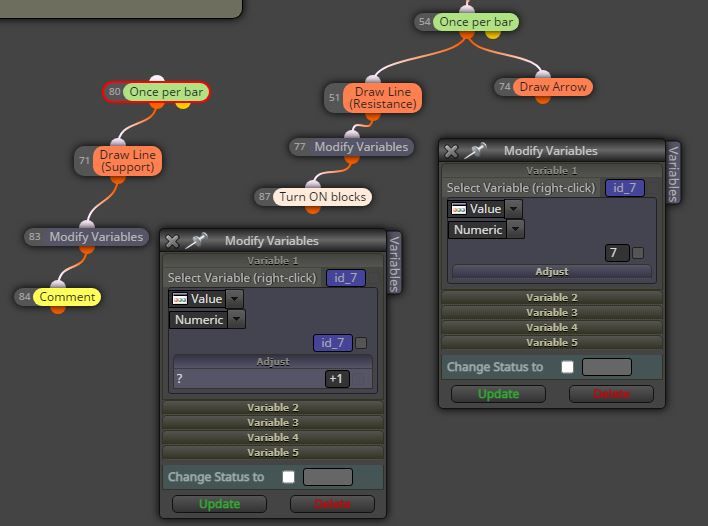Image resolution: width=708 pixels, height=526 pixels.
Task: Open Numeric dropdown arrow in right panel
Action: click(x=516, y=230)
